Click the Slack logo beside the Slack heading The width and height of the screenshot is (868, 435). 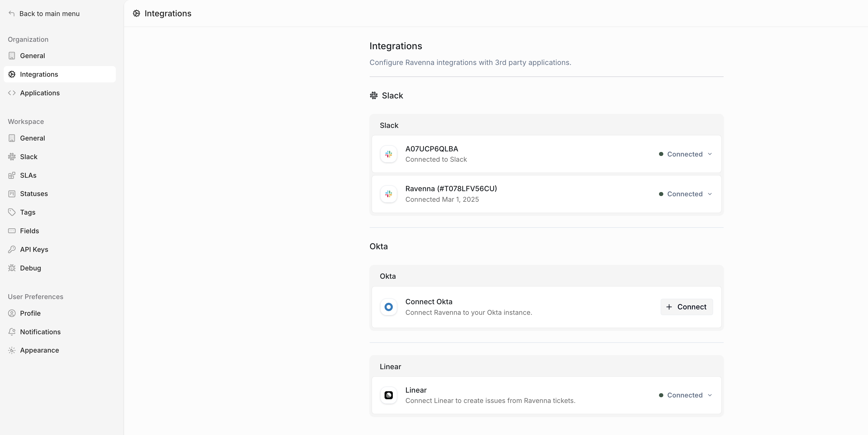[374, 95]
